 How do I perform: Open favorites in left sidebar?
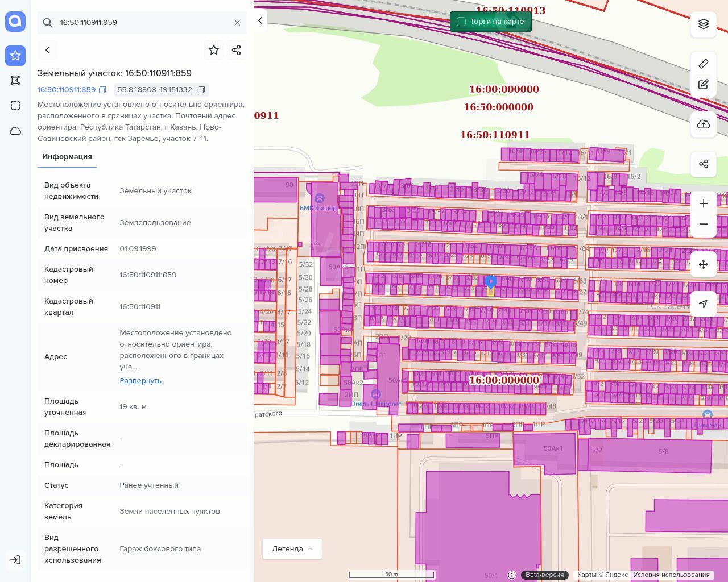tap(15, 55)
